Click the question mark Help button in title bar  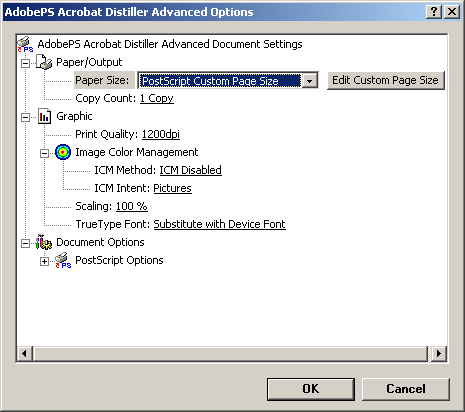[x=434, y=12]
